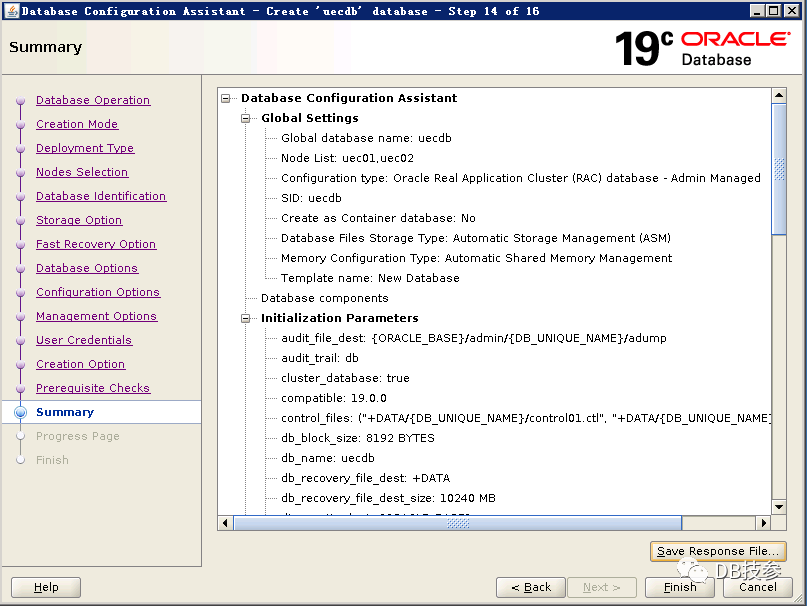807x606 pixels.
Task: Cancel the database creation wizard
Action: point(757,587)
